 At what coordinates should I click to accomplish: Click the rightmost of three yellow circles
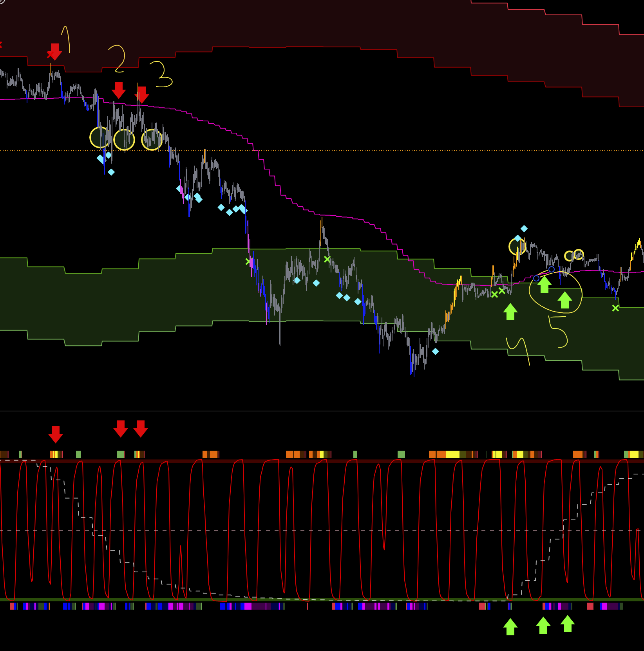click(x=152, y=139)
